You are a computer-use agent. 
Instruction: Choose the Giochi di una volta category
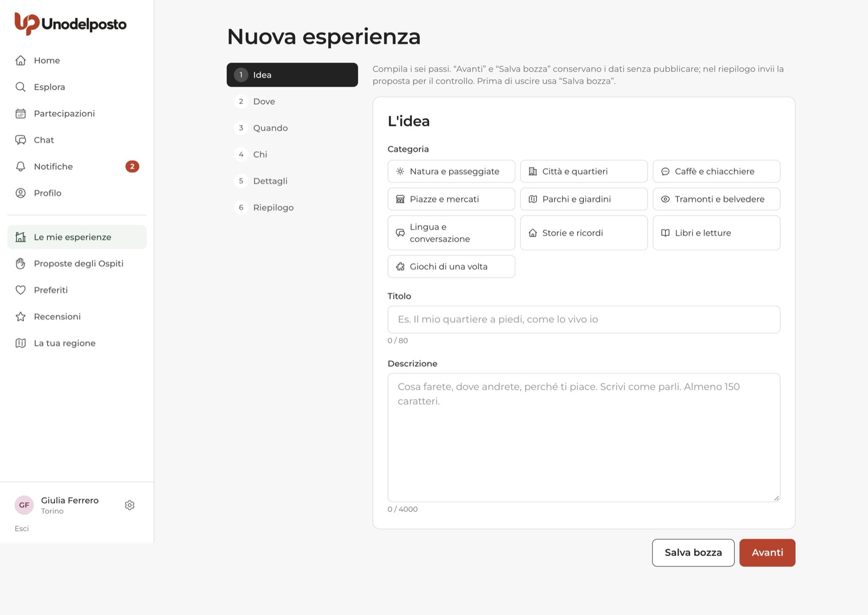[x=451, y=267]
